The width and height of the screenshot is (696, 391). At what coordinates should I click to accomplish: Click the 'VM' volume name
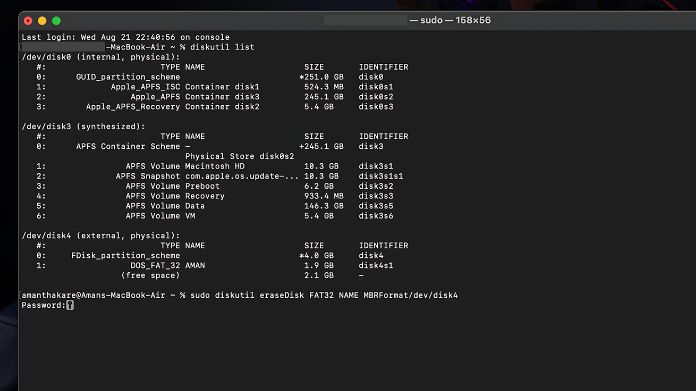click(190, 216)
